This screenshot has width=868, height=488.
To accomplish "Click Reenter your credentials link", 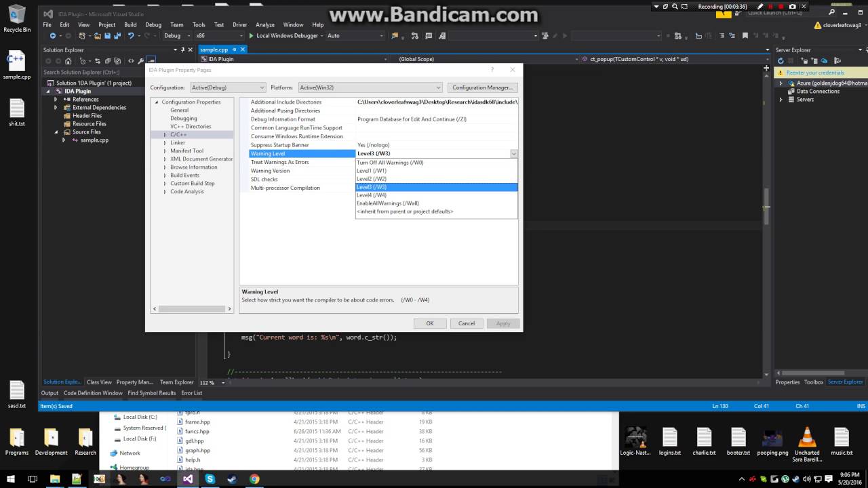I will click(x=815, y=73).
